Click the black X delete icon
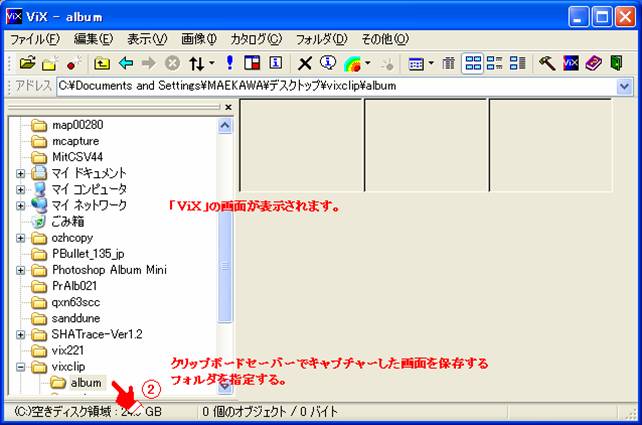The width and height of the screenshot is (642, 425). [305, 63]
